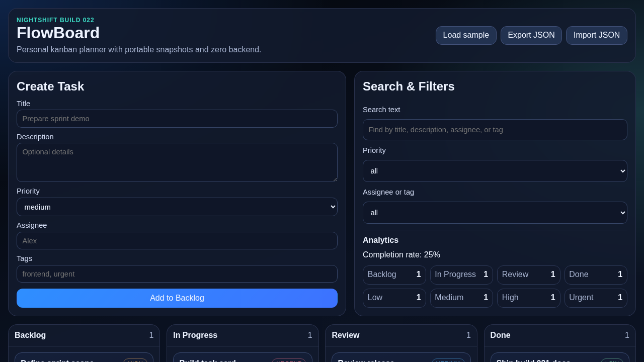Click the Assignee input with Alex placeholder
This screenshot has height=362, width=644.
pos(177,240)
